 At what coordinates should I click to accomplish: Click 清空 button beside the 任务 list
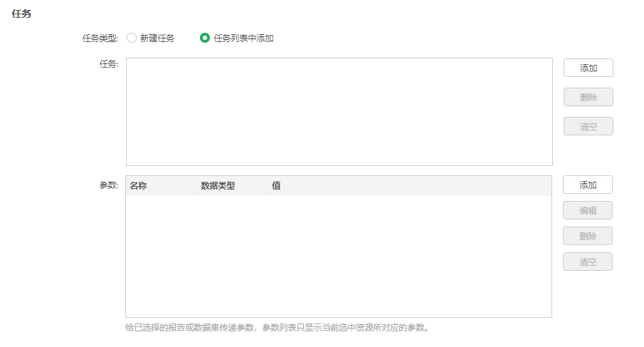[588, 126]
